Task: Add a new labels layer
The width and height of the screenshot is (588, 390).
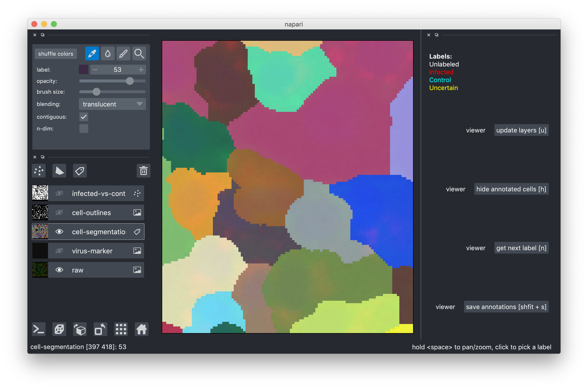Action: pyautogui.click(x=80, y=171)
